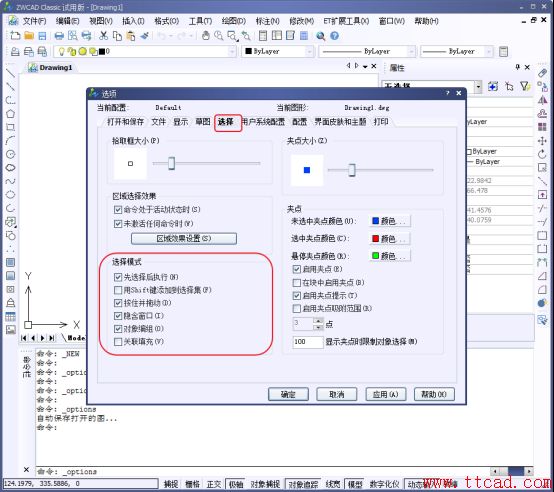Open drawing tab list dropdown arrow
Image resolution: width=554 pixels, height=492 pixels.
365,66
